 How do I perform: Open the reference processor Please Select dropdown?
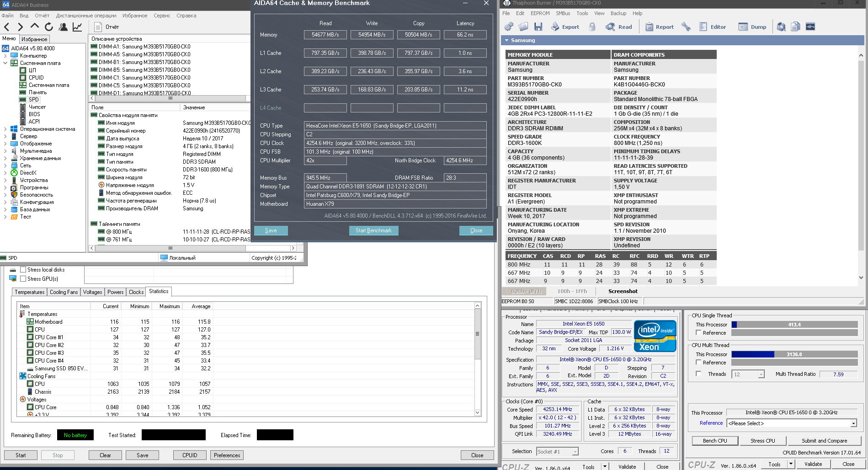point(853,423)
